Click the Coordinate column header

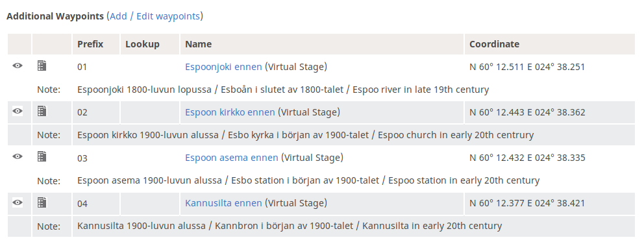[x=495, y=44]
